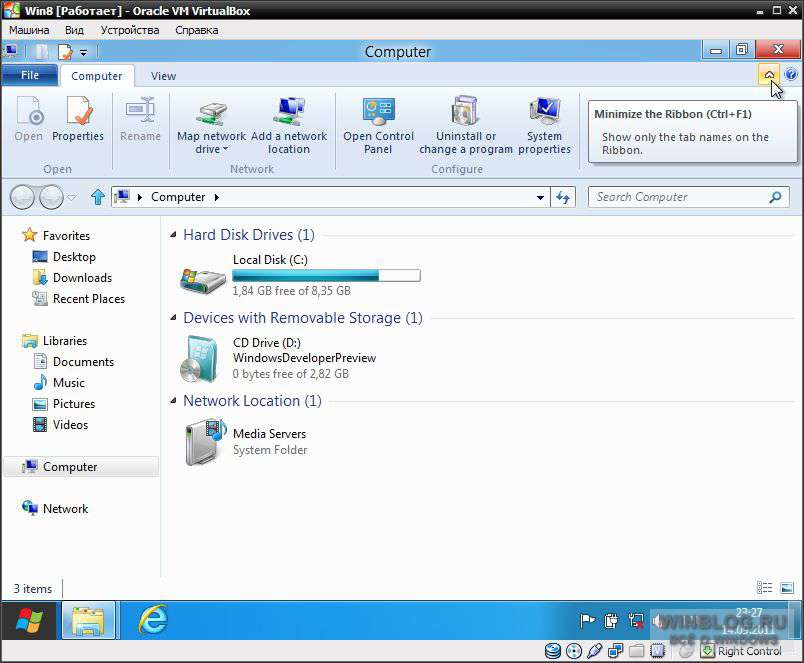The image size is (804, 663).
Task: Click Add a network location
Action: click(289, 126)
